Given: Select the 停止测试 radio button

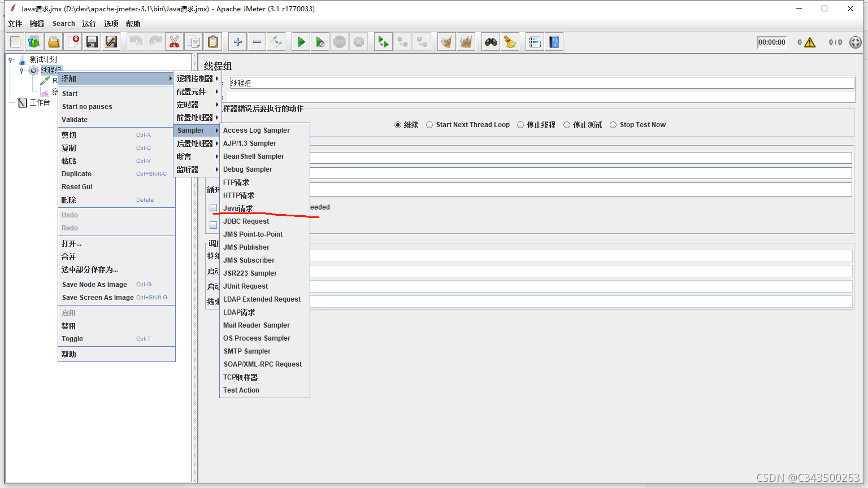Looking at the screenshot, I should pyautogui.click(x=567, y=125).
